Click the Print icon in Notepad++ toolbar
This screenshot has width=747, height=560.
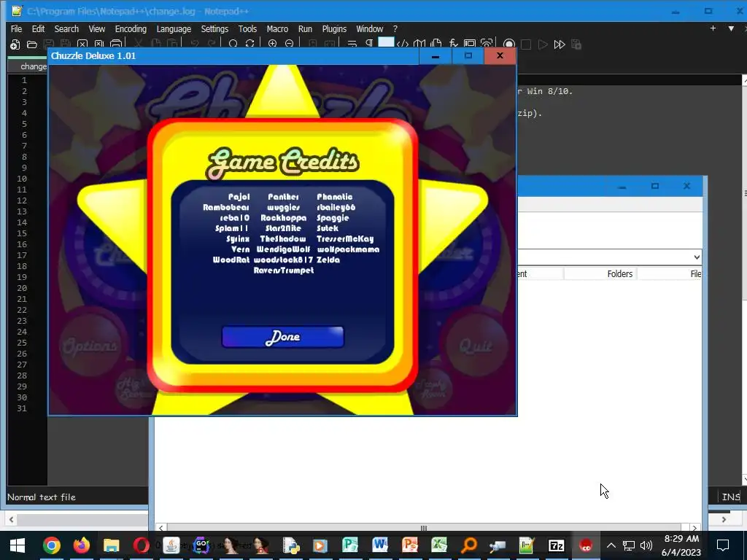click(x=116, y=44)
